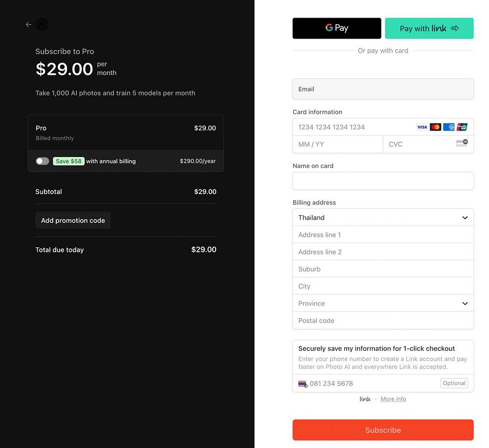Click the Email input field
Image resolution: width=489 pixels, height=448 pixels.
tap(383, 89)
